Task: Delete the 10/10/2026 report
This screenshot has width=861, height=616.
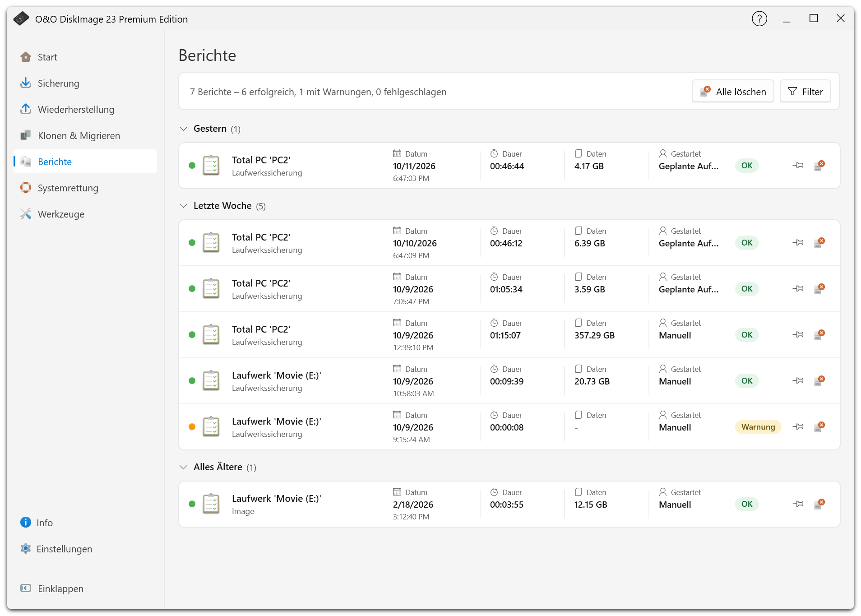Action: (819, 243)
